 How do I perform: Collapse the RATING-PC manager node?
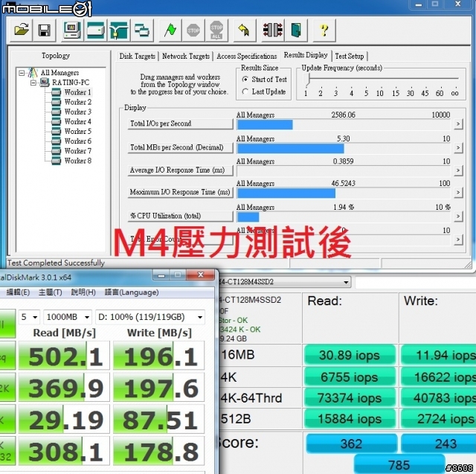coord(33,83)
